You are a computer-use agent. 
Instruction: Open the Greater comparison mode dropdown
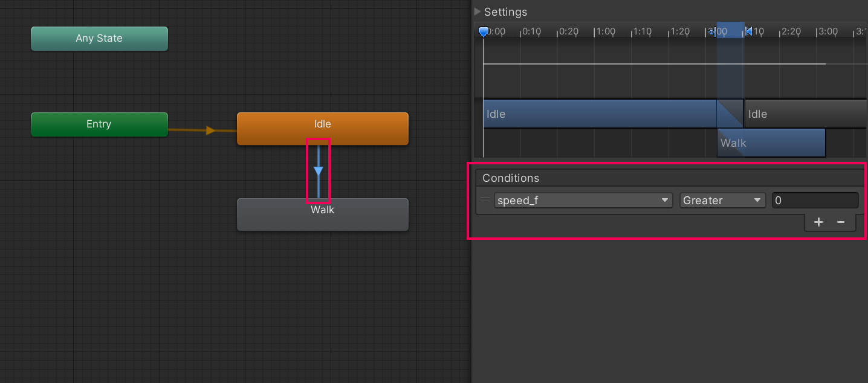point(722,201)
